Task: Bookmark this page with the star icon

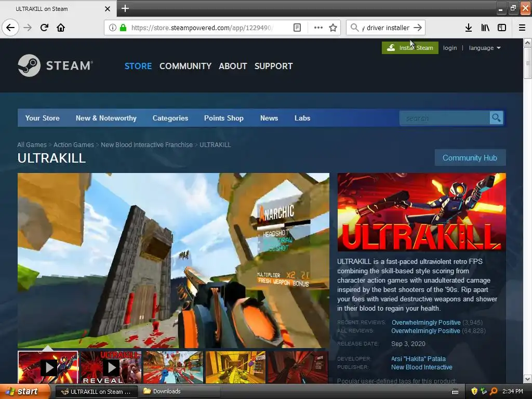Action: point(333,28)
